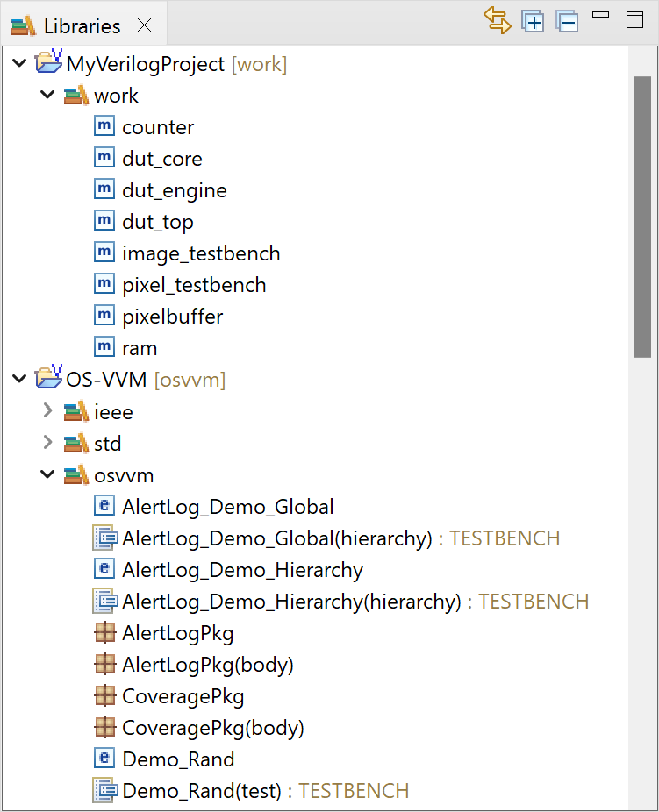Click the counter module icon
Screen dimensions: 659x812
click(x=104, y=126)
